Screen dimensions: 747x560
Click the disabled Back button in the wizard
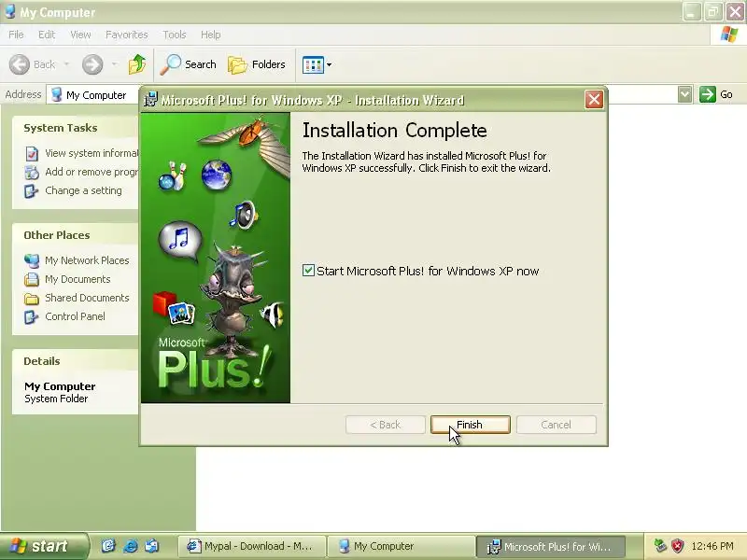386,425
